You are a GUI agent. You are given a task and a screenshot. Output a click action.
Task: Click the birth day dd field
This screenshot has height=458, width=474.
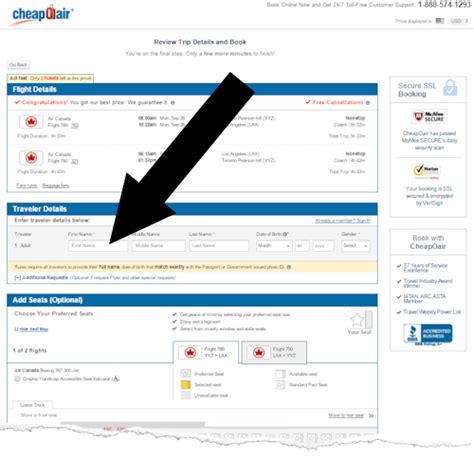[x=302, y=246]
